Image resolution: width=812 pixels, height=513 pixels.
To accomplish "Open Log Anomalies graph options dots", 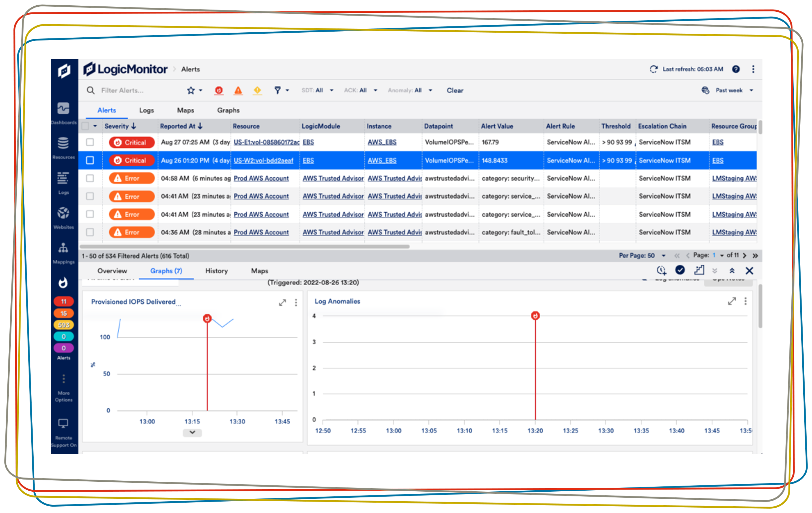I will (x=746, y=301).
